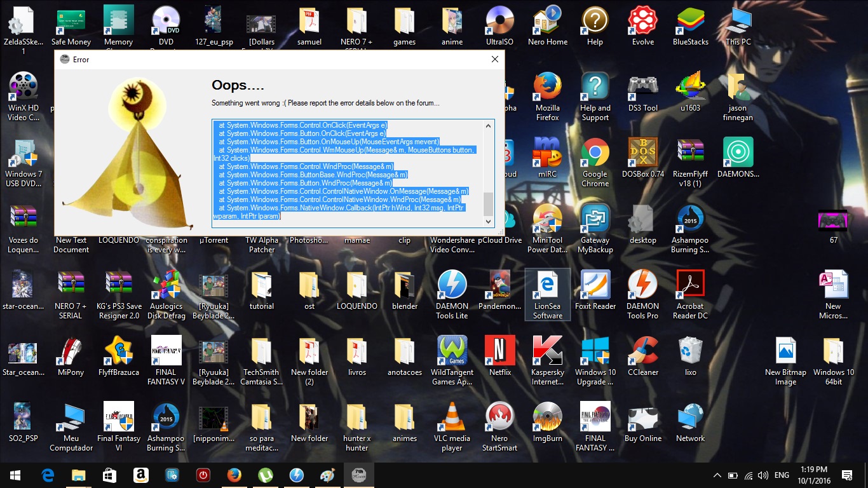This screenshot has width=868, height=488.
Task: Select the LionSea Software desktop icon
Action: (x=548, y=295)
